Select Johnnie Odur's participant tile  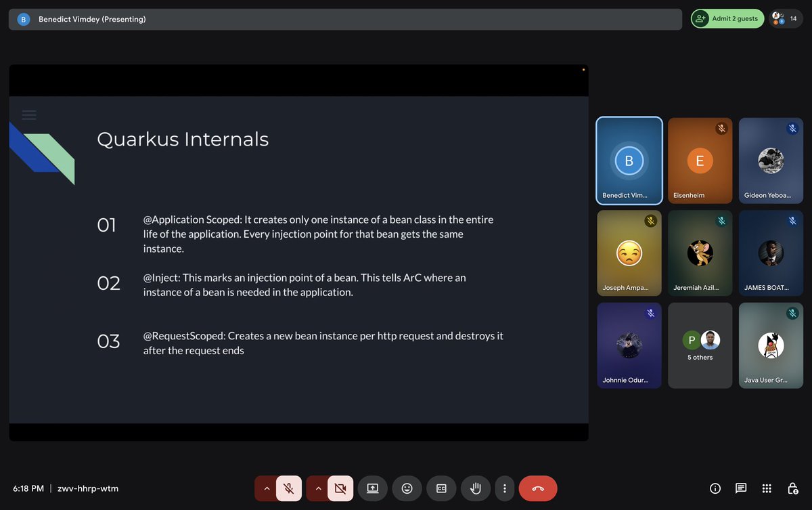click(629, 345)
